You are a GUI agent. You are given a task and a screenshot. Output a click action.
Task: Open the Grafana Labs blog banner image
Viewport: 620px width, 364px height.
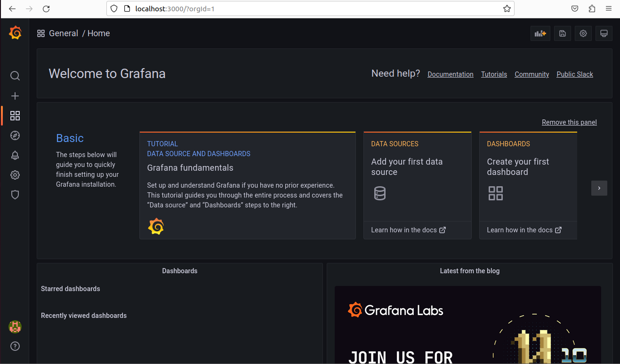tap(468, 324)
